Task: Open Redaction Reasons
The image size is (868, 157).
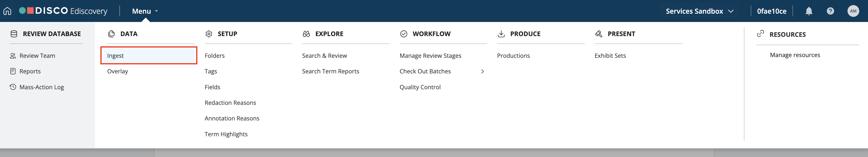Action: (230, 103)
